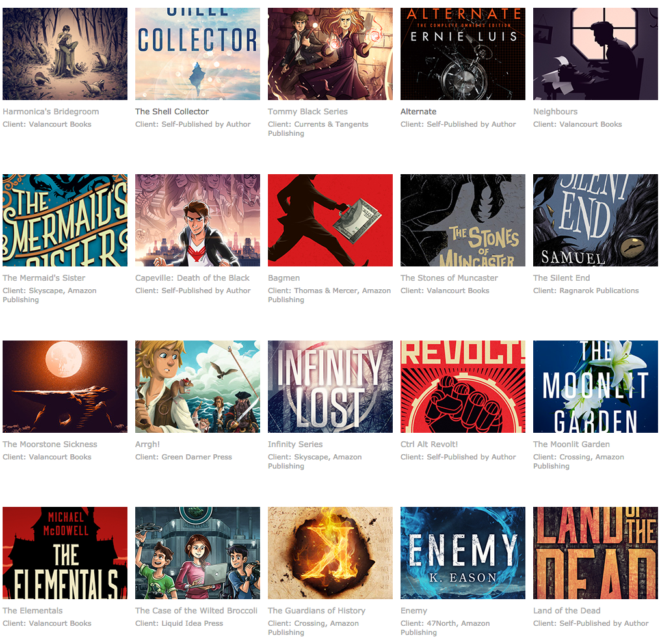The image size is (660, 644).
Task: Click the Ctrl Alt Revolt! title link
Action: click(429, 444)
